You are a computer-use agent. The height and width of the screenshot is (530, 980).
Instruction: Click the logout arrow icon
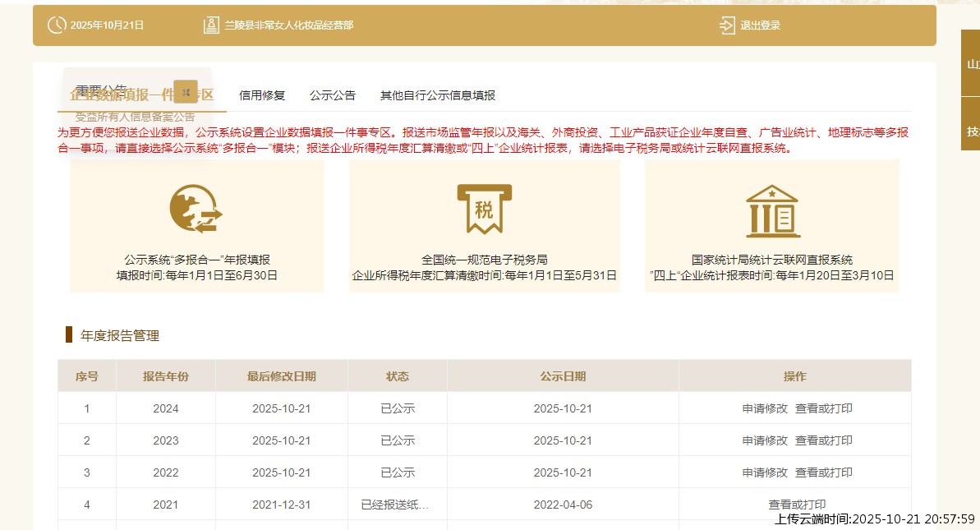(x=727, y=25)
